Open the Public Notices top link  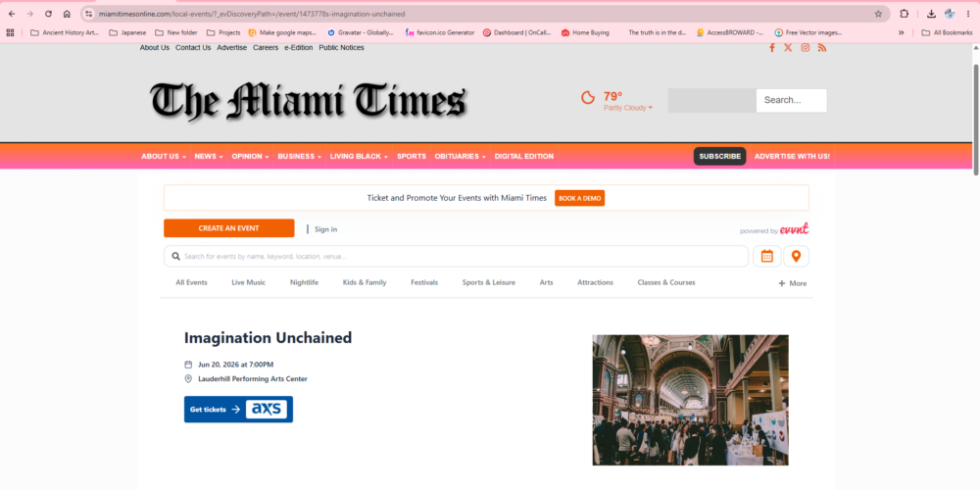tap(341, 47)
